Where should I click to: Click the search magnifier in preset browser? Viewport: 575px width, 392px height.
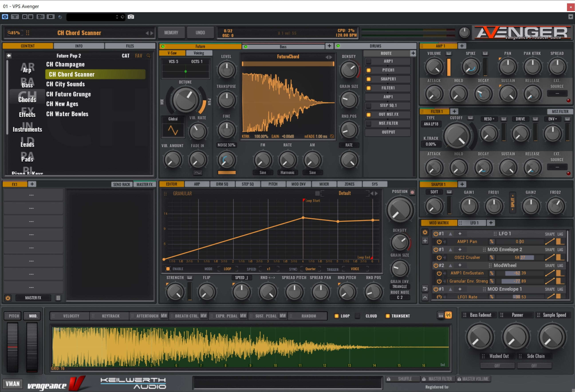pos(148,56)
